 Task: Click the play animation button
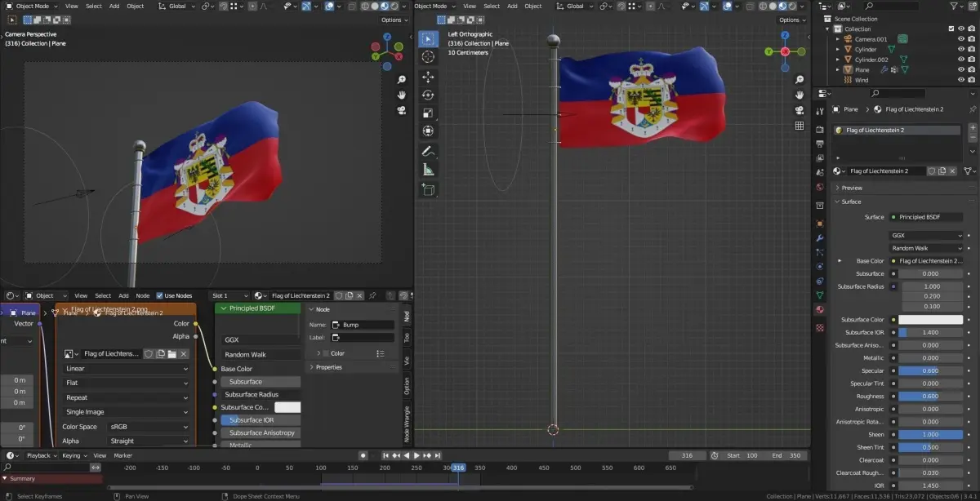click(416, 455)
